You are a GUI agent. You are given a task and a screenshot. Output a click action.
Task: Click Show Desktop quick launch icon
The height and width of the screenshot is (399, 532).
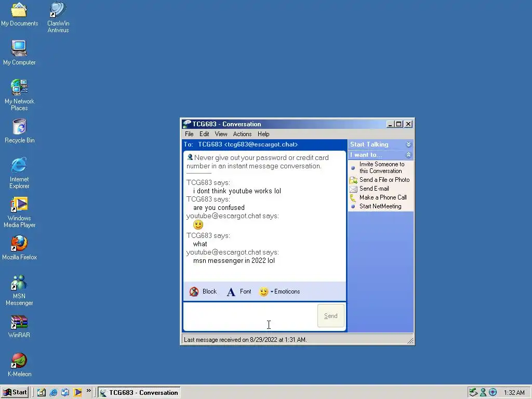tap(42, 393)
